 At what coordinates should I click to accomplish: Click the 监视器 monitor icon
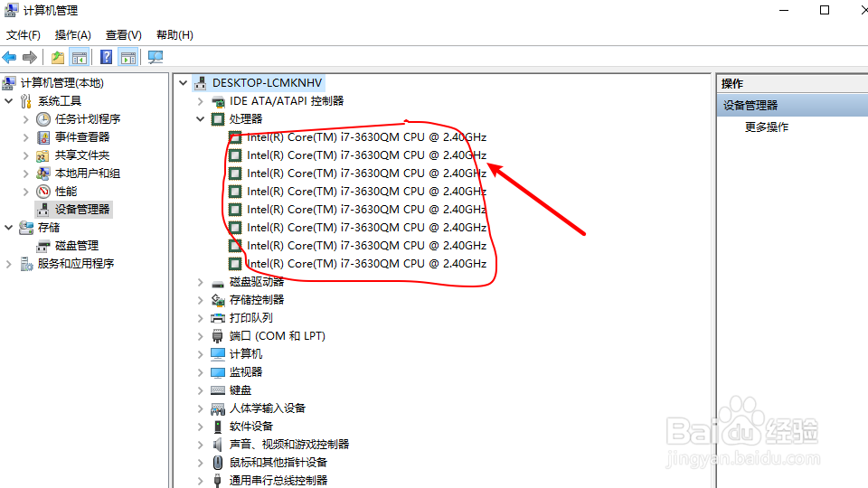(218, 372)
